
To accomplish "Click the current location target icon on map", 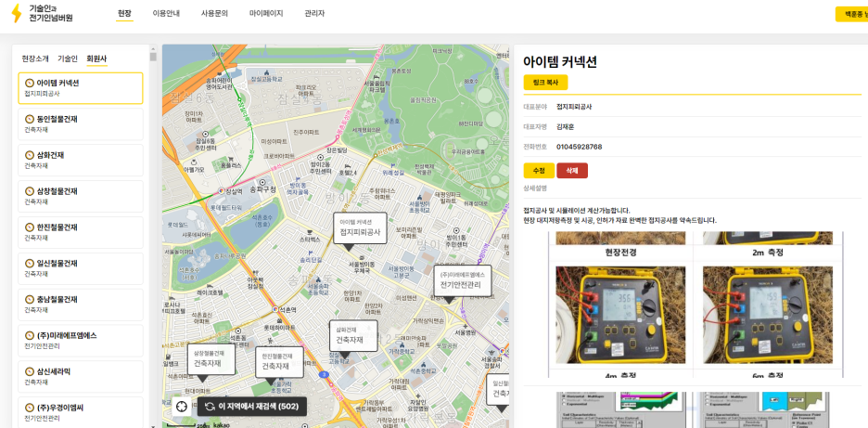I will point(182,407).
